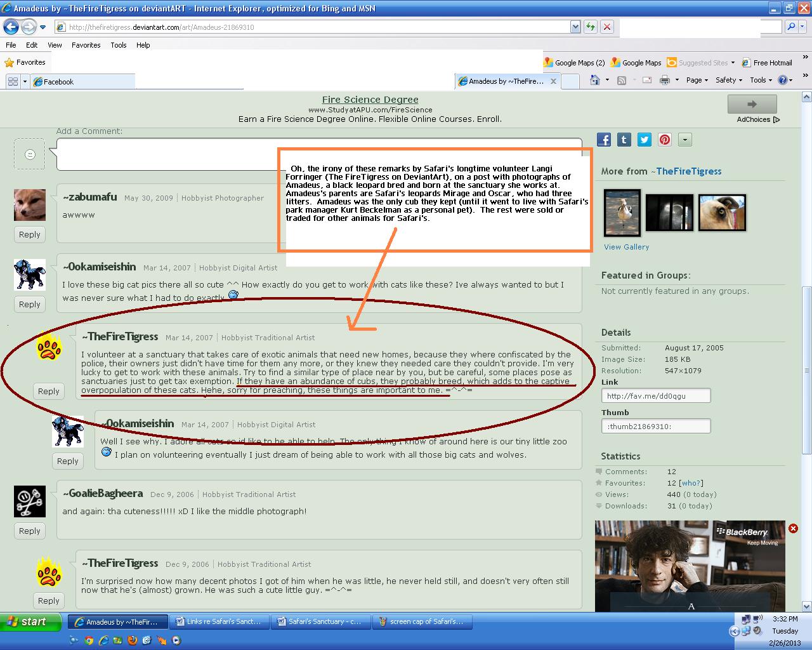
Task: Click the Facebook share icon
Action: 603,140
